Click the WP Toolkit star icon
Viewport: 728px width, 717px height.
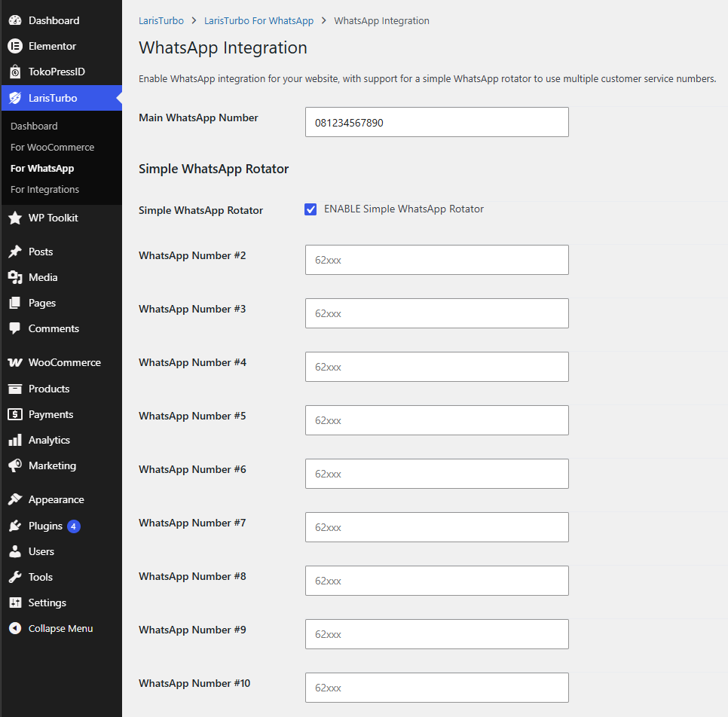(15, 218)
